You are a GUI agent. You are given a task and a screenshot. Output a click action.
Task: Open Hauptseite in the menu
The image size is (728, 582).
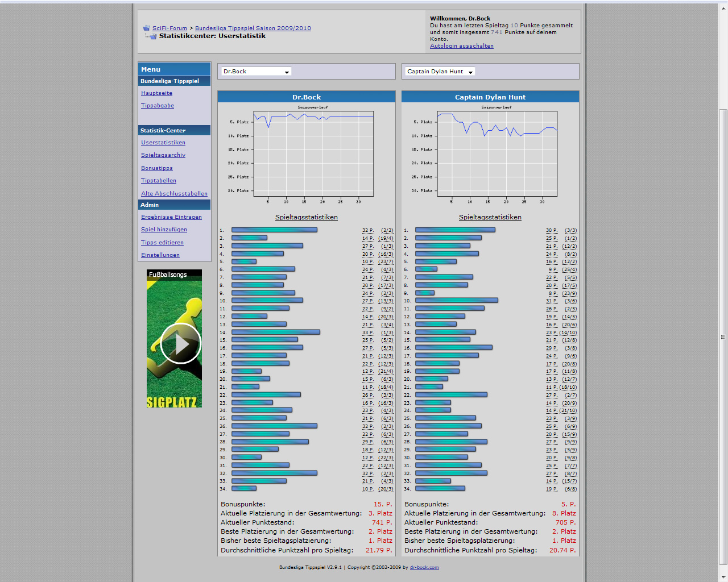pos(156,93)
